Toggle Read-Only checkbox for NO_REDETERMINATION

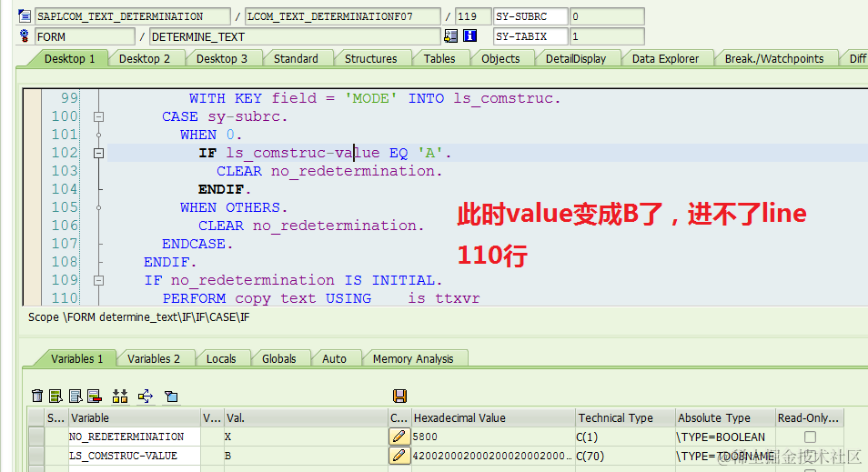(810, 437)
